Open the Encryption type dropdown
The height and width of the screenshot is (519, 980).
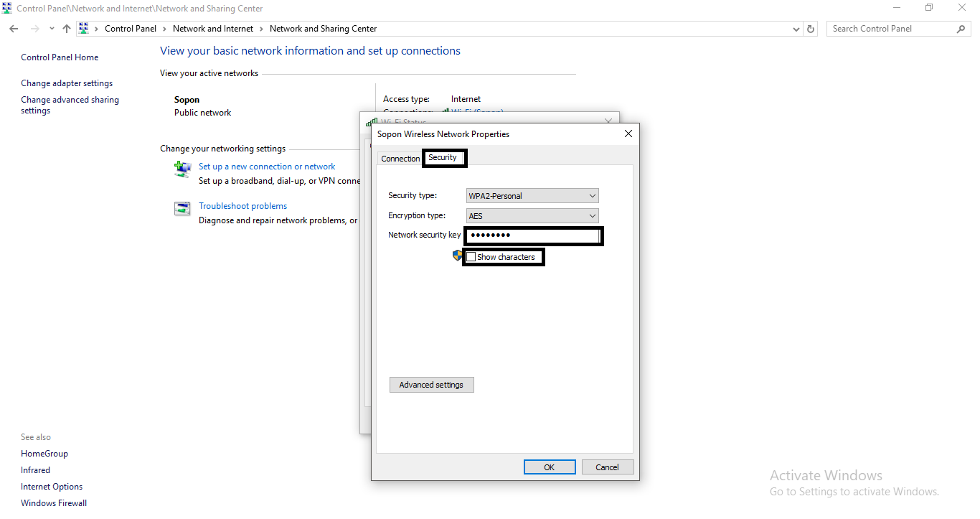point(532,215)
